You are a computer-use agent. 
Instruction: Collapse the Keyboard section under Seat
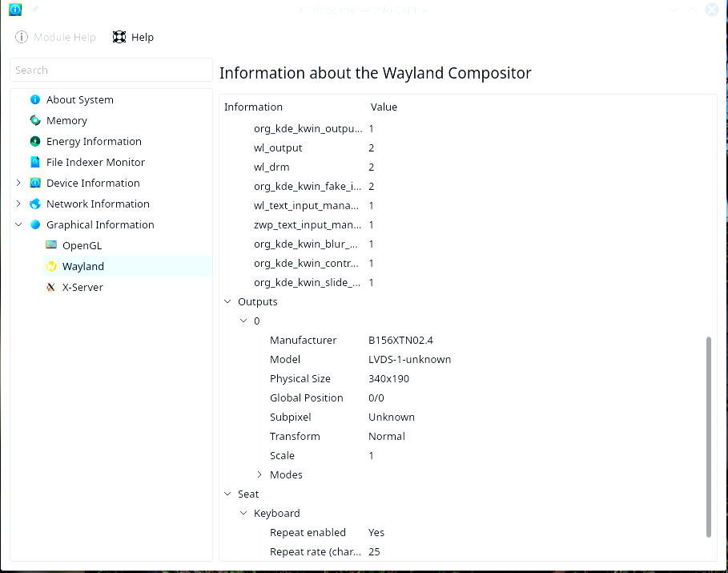coord(243,514)
